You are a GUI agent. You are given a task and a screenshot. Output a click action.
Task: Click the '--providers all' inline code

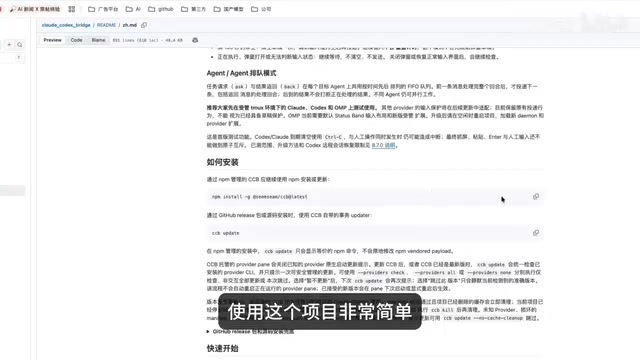435,273
